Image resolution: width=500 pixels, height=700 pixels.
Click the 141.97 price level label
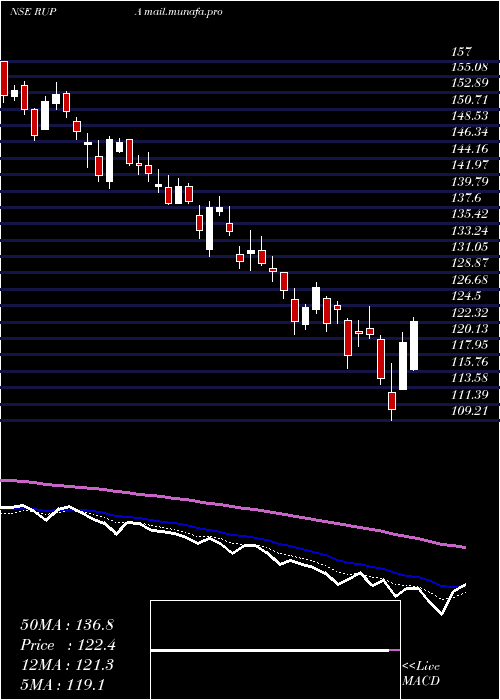click(470, 166)
